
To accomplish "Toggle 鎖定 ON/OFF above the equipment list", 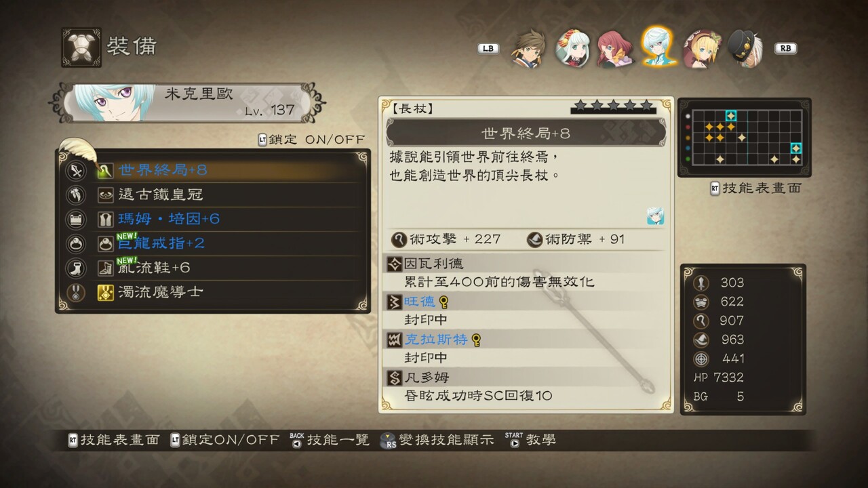I will pyautogui.click(x=311, y=140).
